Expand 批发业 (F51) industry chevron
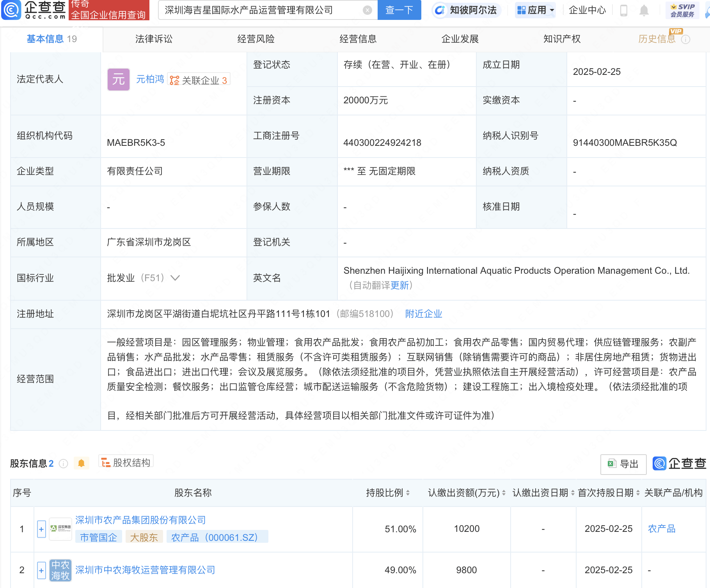 (175, 278)
